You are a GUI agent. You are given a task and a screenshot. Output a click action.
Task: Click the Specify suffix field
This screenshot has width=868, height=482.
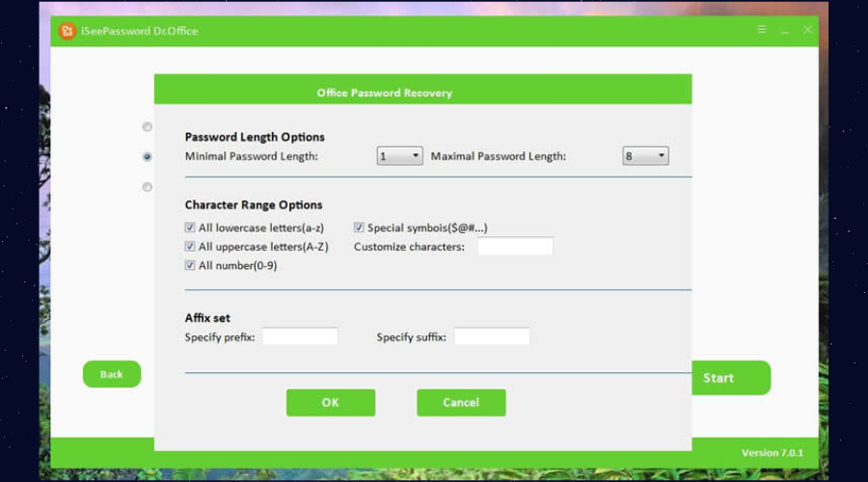[x=492, y=336]
